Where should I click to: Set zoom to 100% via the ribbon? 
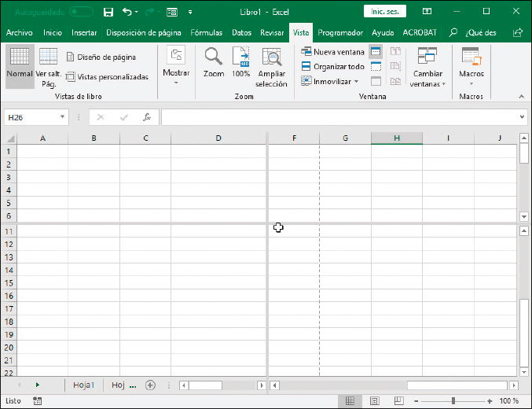coord(241,61)
